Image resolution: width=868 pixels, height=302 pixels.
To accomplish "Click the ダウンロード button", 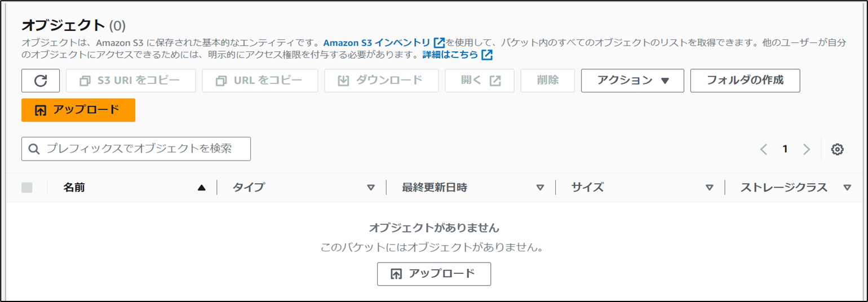I will pos(381,81).
